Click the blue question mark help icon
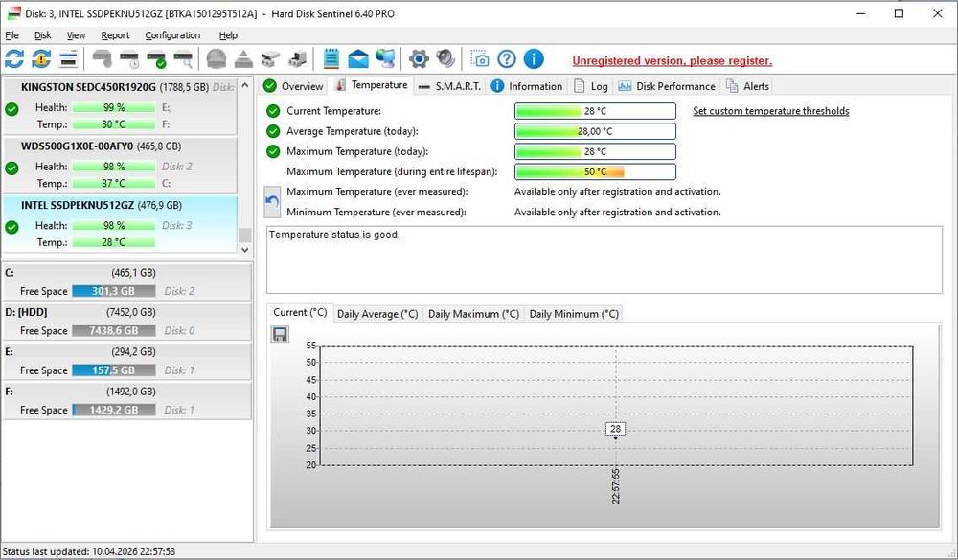 (507, 59)
